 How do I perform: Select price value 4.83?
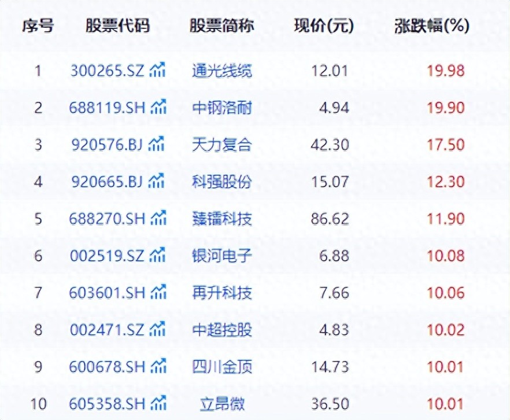pos(334,330)
